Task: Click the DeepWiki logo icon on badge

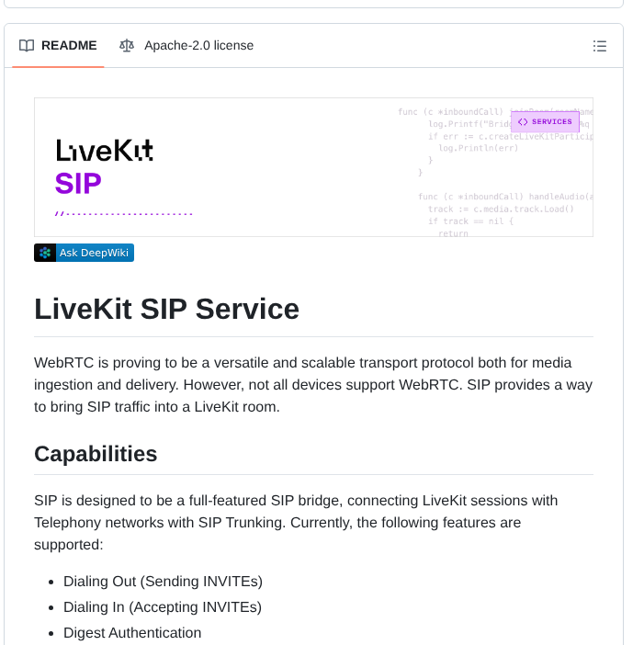Action: click(45, 253)
